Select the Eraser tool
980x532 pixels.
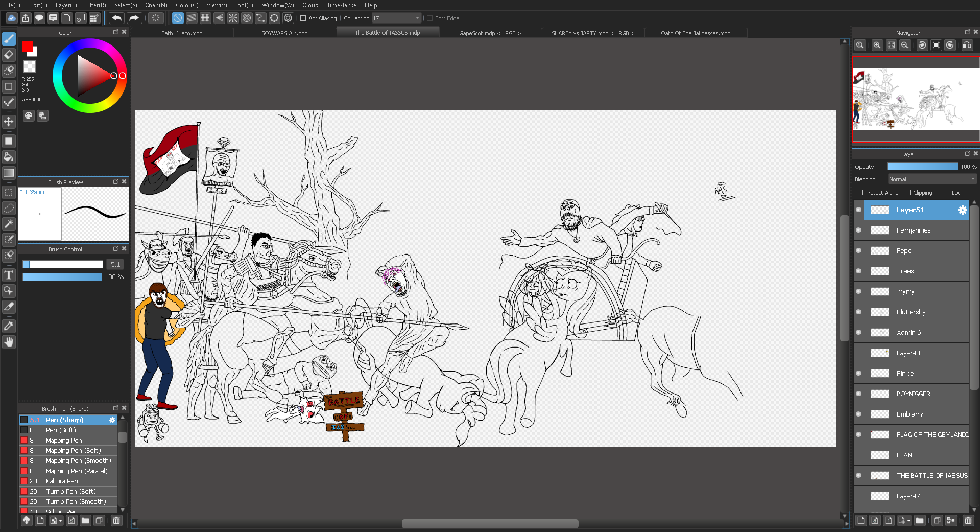[9, 55]
